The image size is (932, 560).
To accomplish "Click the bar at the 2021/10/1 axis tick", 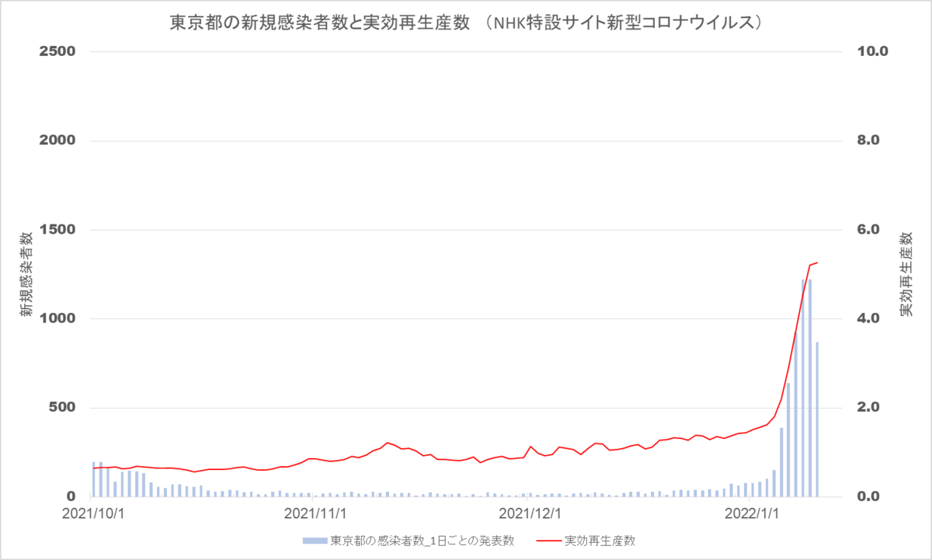I will [94, 479].
